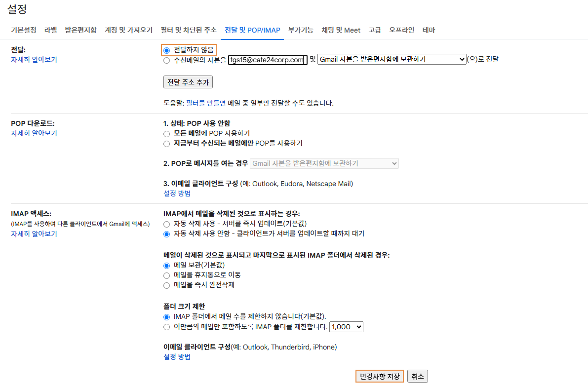Select "지금부터 수신되는 메일에만 POP" option
This screenshot has width=588, height=387.
point(166,144)
